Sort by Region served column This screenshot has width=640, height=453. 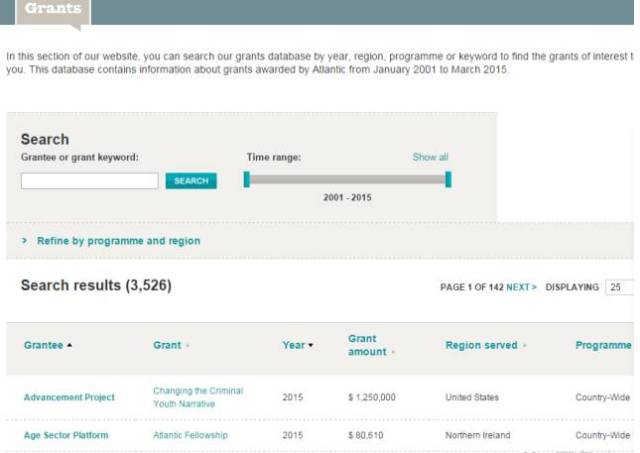click(481, 345)
